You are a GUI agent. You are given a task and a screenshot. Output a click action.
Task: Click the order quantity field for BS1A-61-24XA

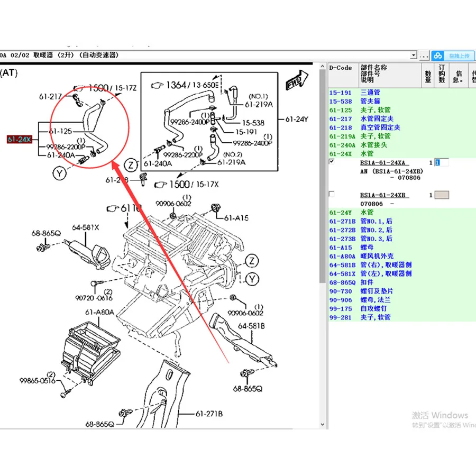[442, 163]
